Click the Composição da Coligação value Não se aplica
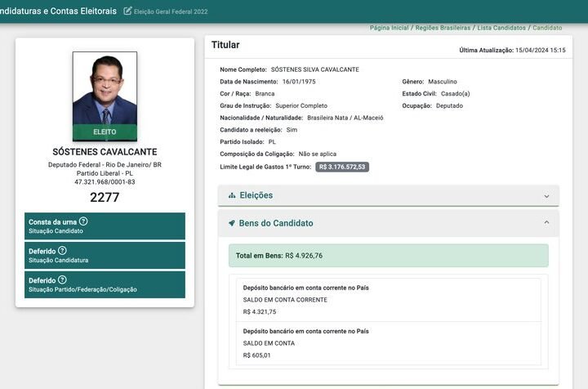This screenshot has width=588, height=389. pos(317,154)
